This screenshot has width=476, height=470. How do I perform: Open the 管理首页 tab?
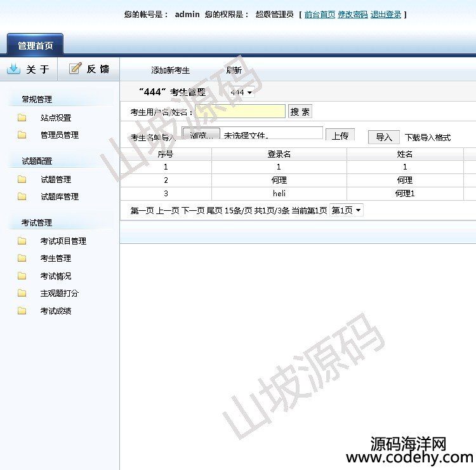pyautogui.click(x=35, y=44)
